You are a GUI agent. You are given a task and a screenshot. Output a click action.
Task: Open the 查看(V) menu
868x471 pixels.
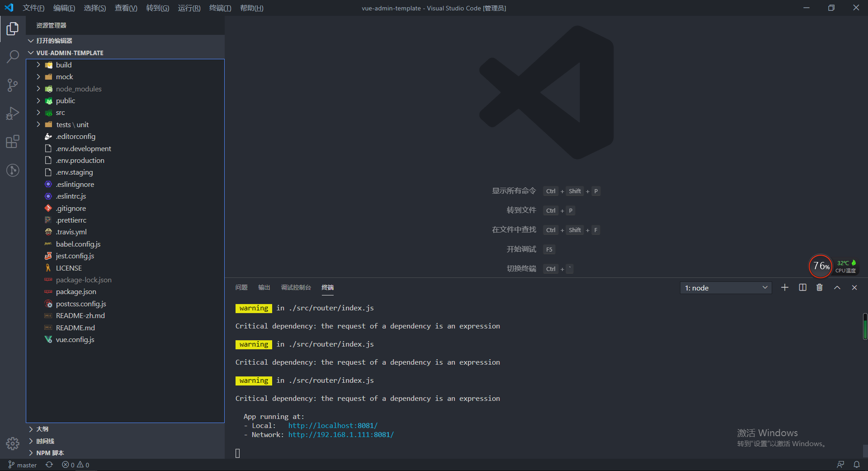[x=126, y=8]
